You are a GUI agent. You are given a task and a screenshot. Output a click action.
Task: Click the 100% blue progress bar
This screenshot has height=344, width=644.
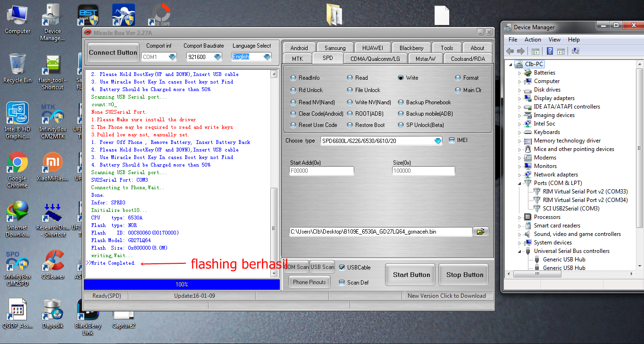pyautogui.click(x=182, y=285)
